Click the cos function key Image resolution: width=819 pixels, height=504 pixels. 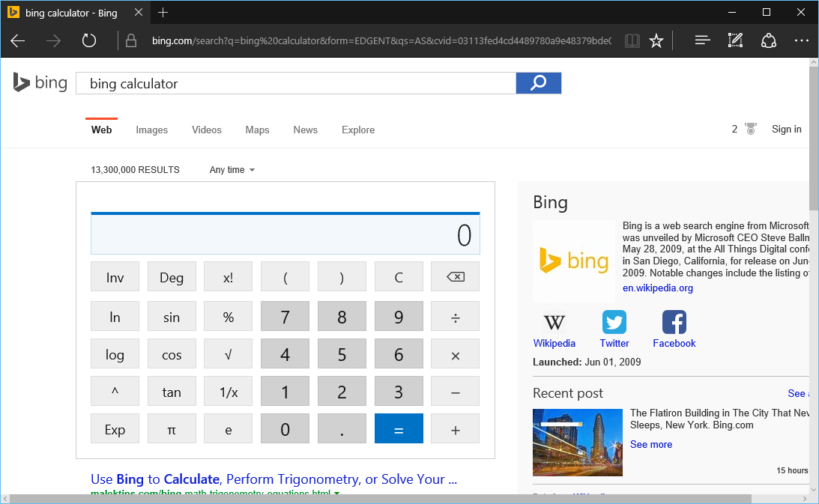click(172, 354)
